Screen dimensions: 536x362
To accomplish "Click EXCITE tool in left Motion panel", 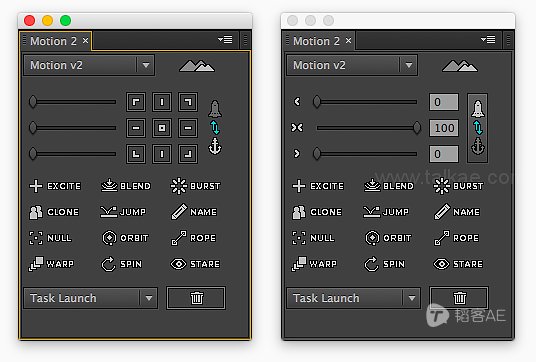I will coord(55,186).
